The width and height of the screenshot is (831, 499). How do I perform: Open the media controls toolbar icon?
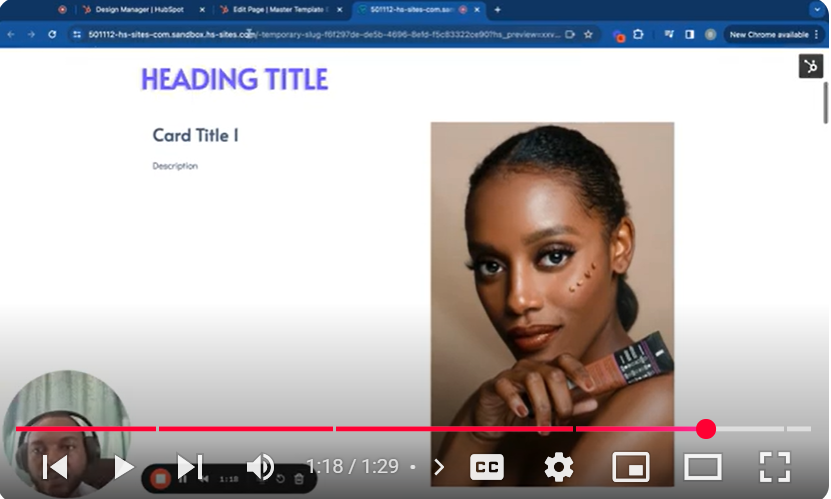coord(669,34)
